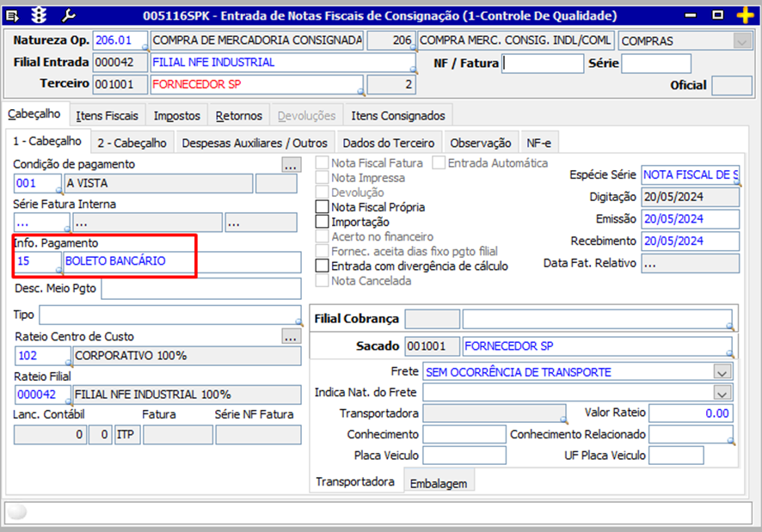Toggle Acerto no financeiro checkbox
This screenshot has width=762, height=532.
pyautogui.click(x=322, y=236)
